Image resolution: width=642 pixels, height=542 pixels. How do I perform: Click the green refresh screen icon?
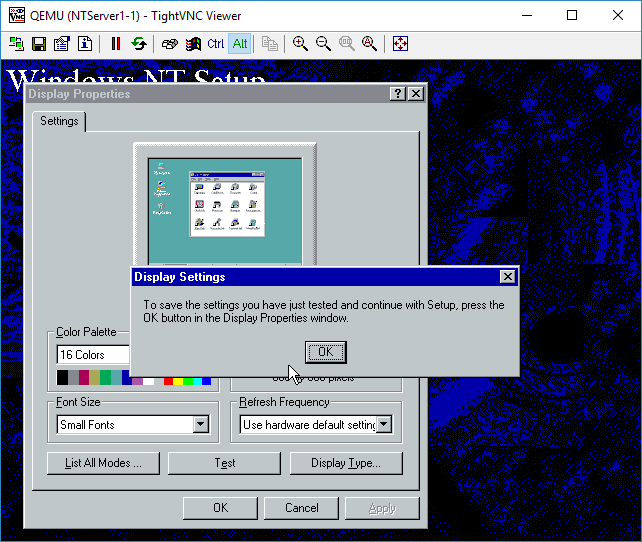tap(139, 44)
